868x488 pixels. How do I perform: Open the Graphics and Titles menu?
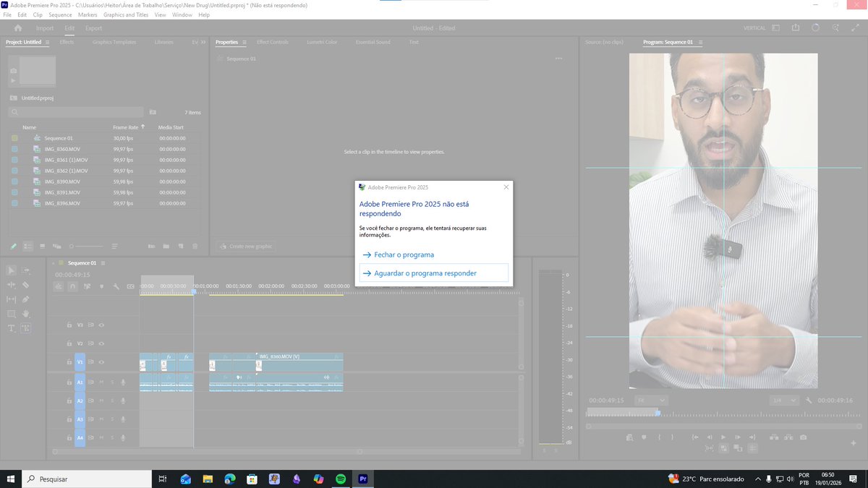(127, 14)
